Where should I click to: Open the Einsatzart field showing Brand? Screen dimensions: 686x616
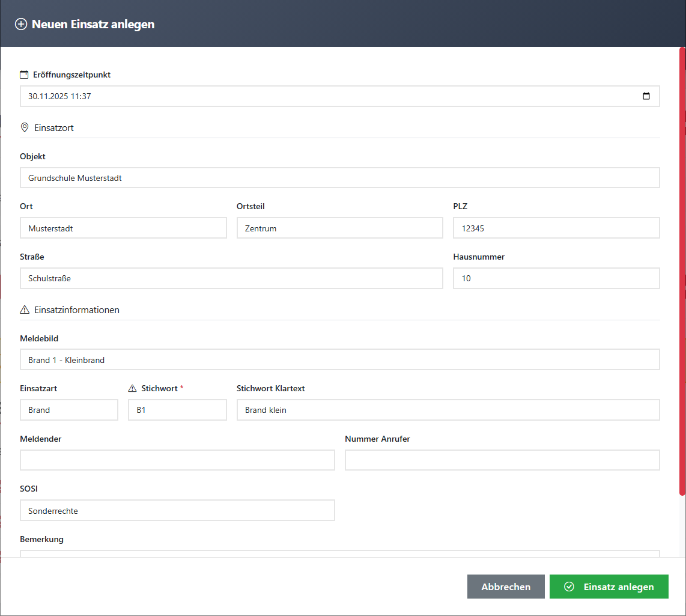point(68,410)
